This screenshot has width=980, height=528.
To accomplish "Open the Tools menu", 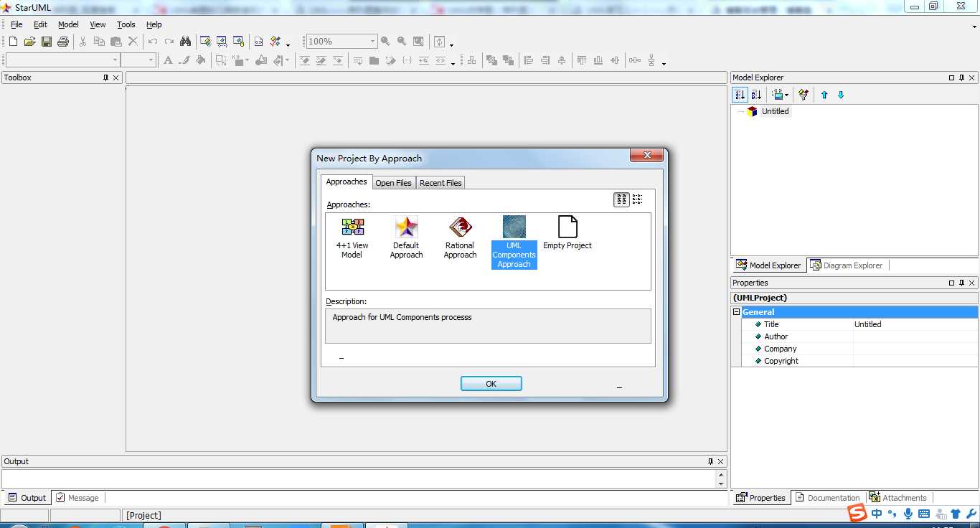I will point(126,24).
